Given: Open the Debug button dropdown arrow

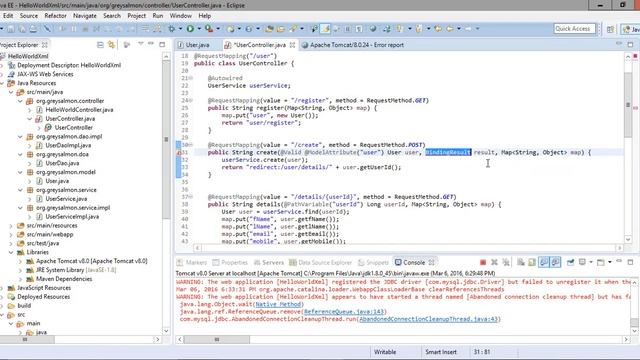Looking at the screenshot, I should point(180,29).
